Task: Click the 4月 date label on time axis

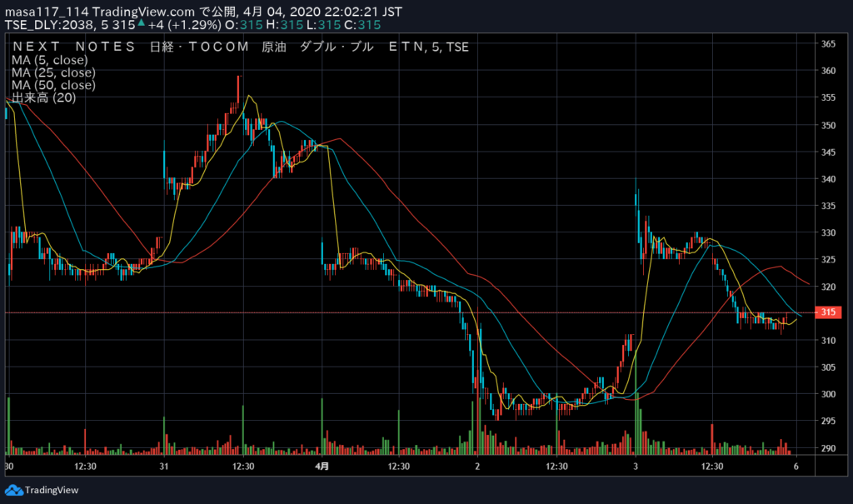Action: pos(322,467)
